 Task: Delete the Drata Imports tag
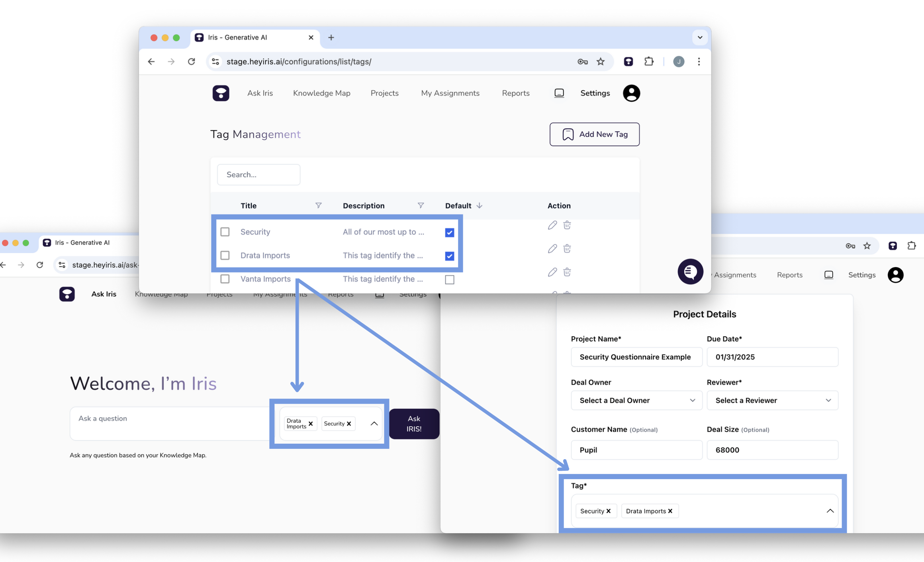pyautogui.click(x=567, y=249)
